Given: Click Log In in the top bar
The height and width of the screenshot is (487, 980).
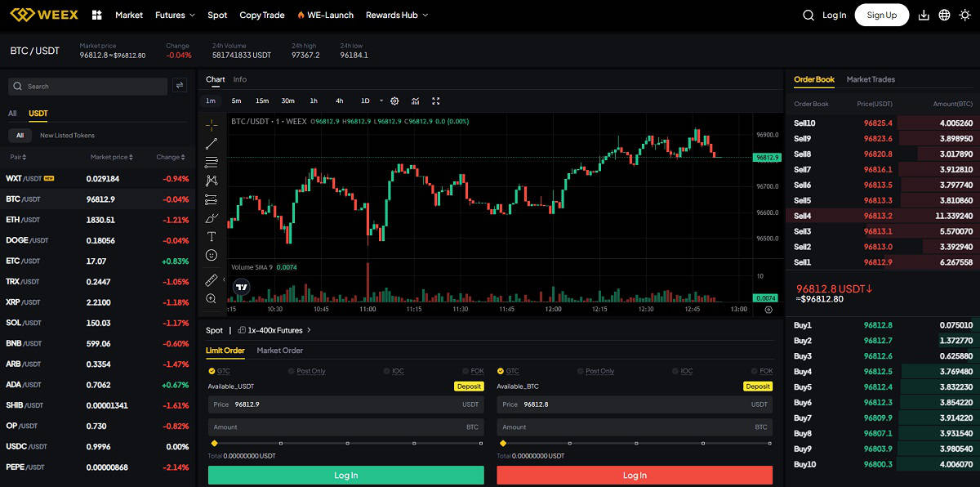Looking at the screenshot, I should coord(834,15).
